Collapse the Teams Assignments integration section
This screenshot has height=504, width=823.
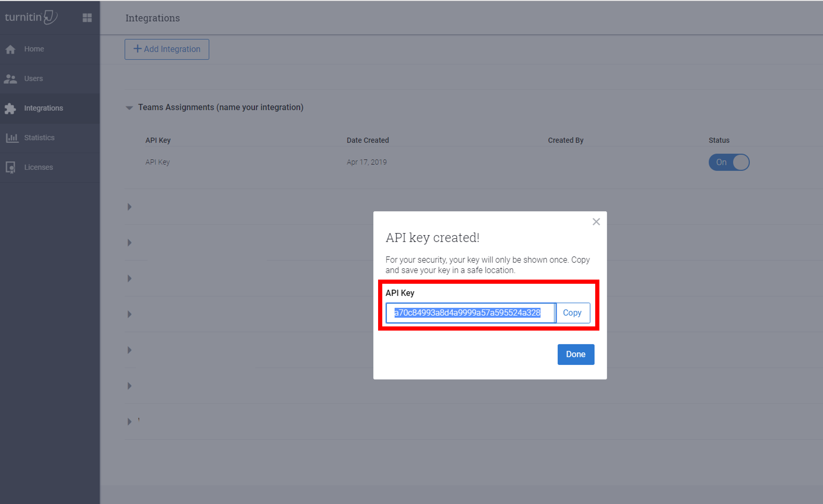[129, 108]
